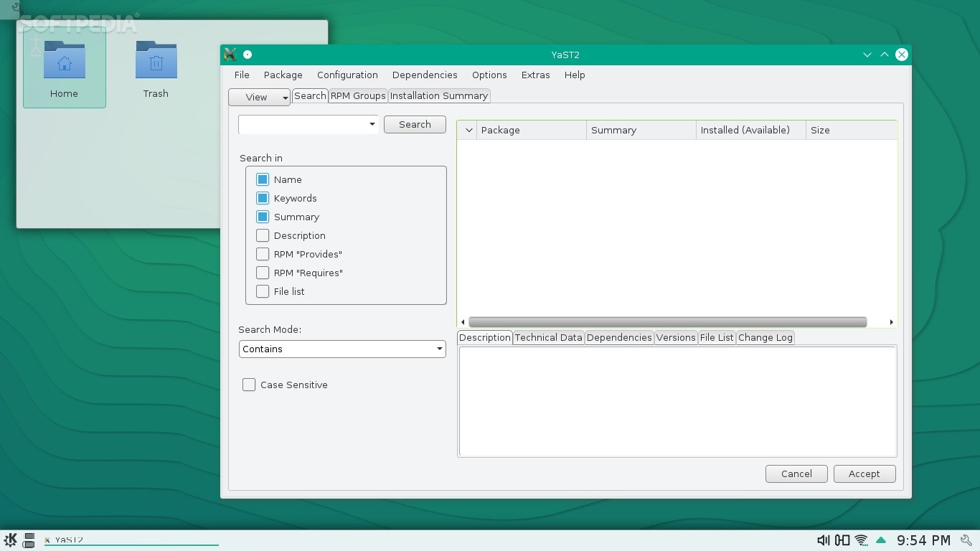Enable the RPM "Requires" checkbox
Image resolution: width=980 pixels, height=551 pixels.
tap(263, 273)
